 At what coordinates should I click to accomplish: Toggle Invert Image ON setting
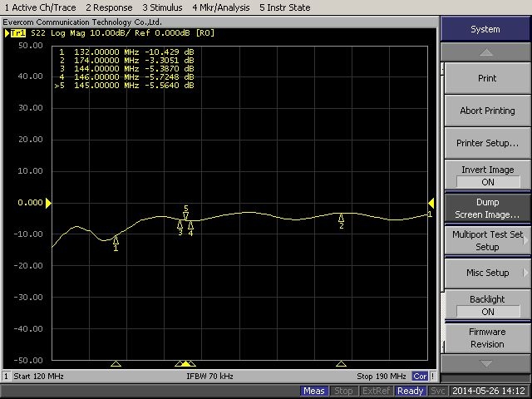[487, 175]
